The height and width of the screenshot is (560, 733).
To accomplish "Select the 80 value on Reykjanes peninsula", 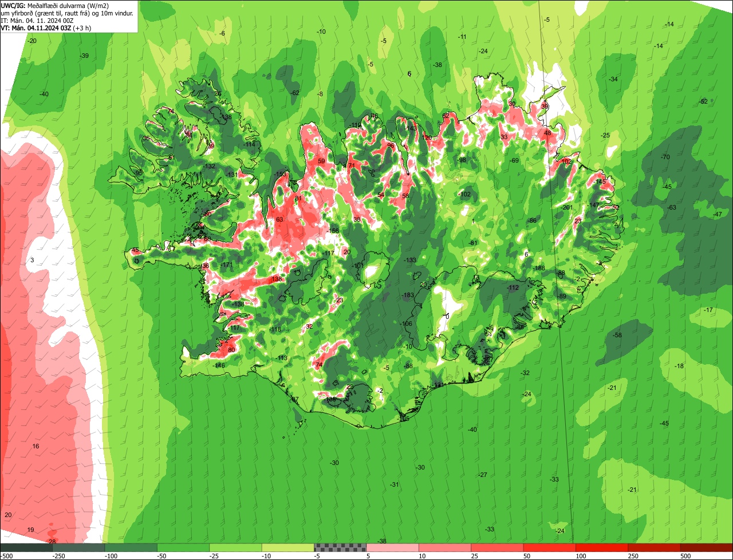I will click(231, 350).
